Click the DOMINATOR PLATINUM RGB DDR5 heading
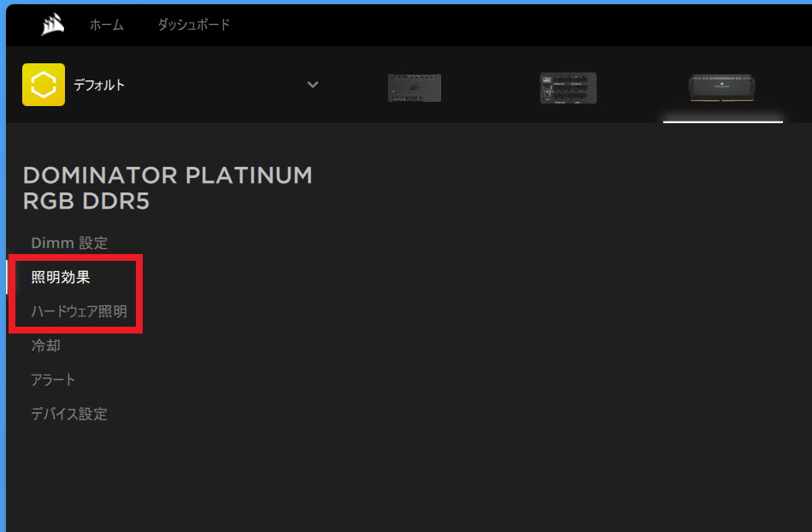Screen dimensions: 812x532 pyautogui.click(x=168, y=188)
